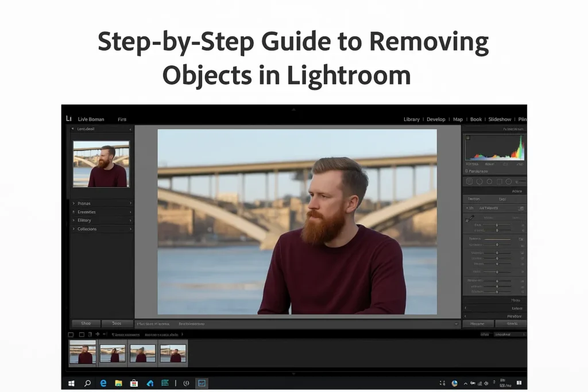588x392 pixels.
Task: Toggle the grid view icon in filmstrip toolbar
Action: (71, 334)
